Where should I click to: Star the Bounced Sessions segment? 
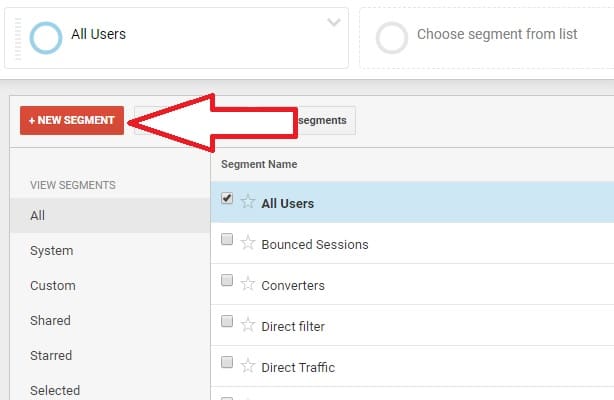(x=247, y=243)
